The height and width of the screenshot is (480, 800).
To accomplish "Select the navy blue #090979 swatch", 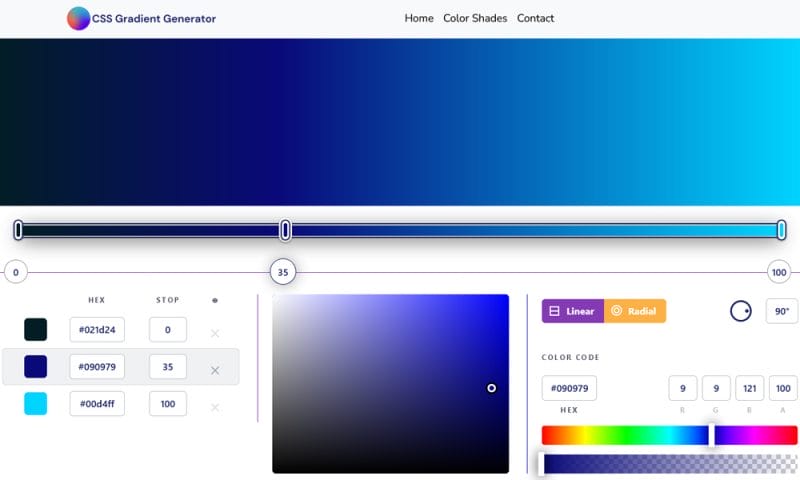I will pos(36,367).
